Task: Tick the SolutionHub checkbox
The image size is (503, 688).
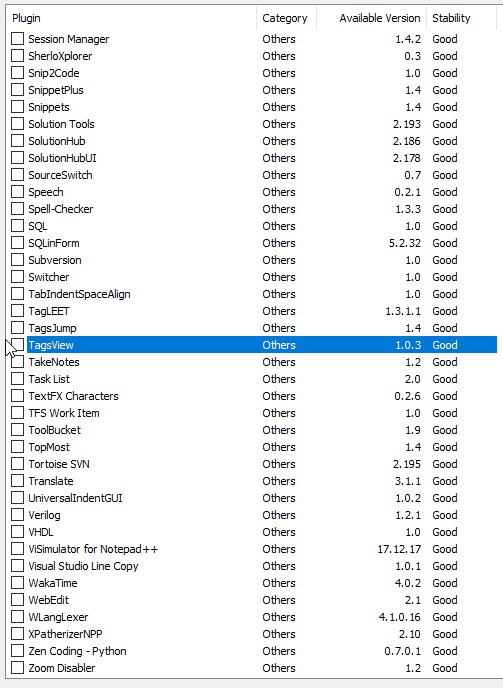Action: click(18, 141)
